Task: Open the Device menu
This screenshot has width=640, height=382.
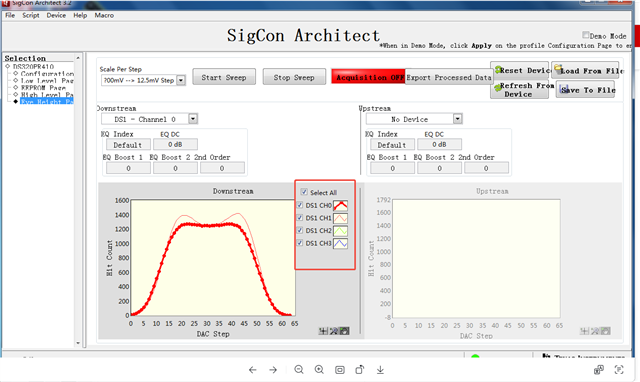Action: pos(56,15)
